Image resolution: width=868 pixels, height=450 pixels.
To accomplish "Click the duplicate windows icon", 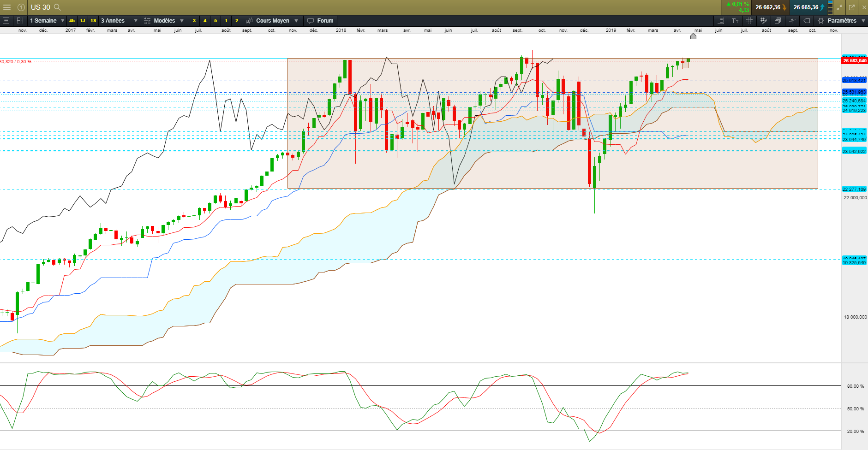I will coord(778,21).
